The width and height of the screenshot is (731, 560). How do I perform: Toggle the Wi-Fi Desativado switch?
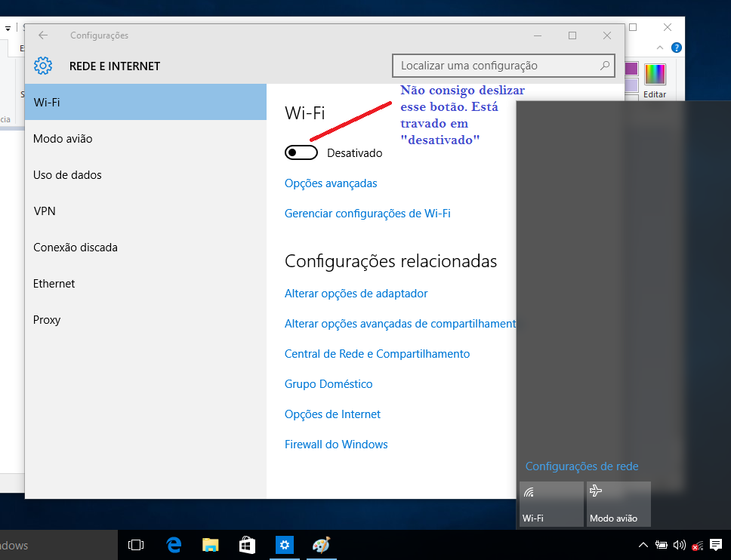tap(301, 152)
